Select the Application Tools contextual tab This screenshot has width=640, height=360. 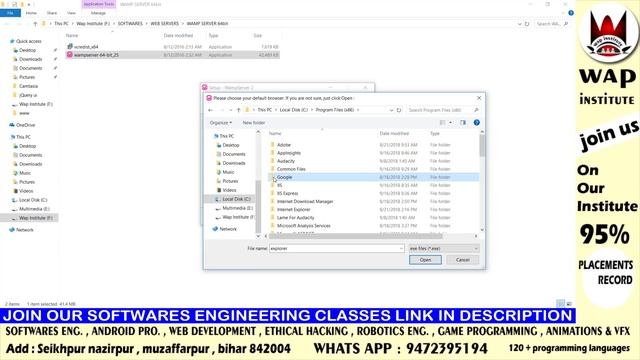pyautogui.click(x=99, y=4)
